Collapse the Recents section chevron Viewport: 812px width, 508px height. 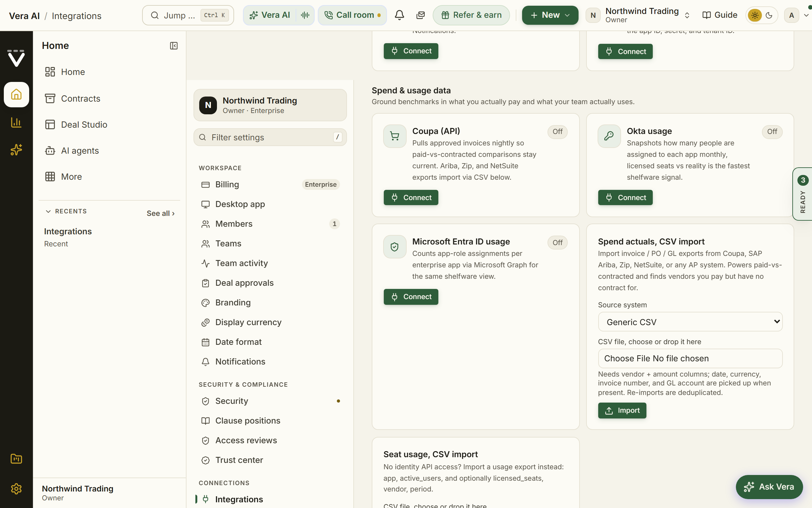(48, 211)
